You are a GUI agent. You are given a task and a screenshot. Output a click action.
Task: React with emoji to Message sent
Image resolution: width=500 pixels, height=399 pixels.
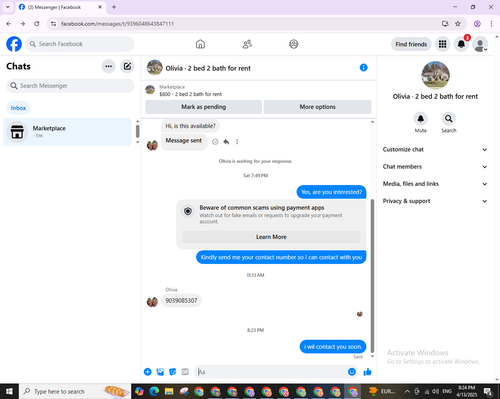point(215,142)
